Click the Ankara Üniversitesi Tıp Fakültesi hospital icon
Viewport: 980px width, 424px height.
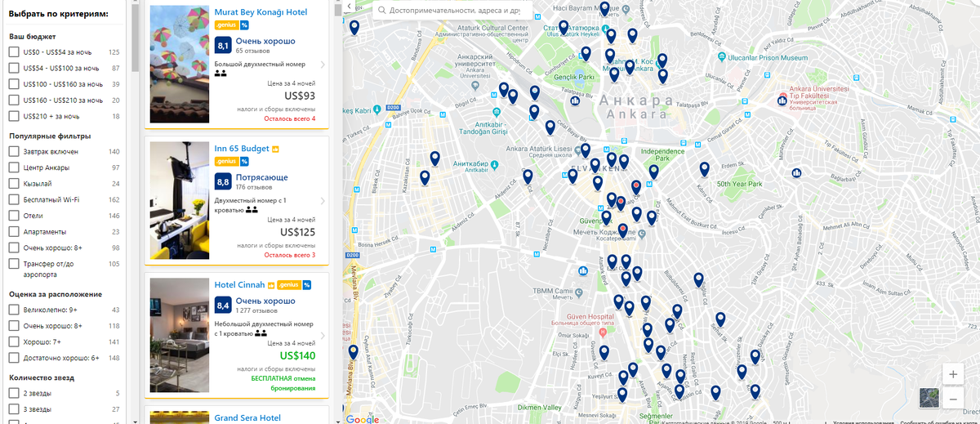tap(782, 100)
